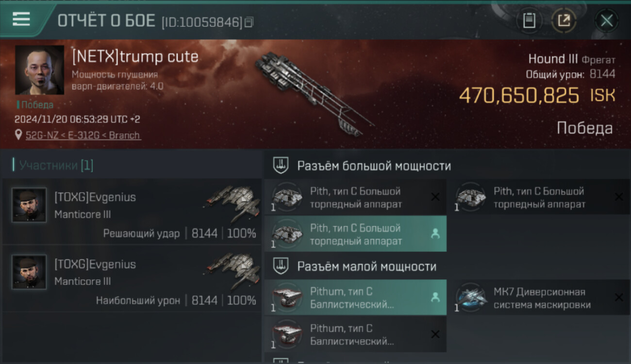The width and height of the screenshot is (631, 364).
Task: Select first Pith, тип C torpedo launcher
Action: pyautogui.click(x=355, y=198)
